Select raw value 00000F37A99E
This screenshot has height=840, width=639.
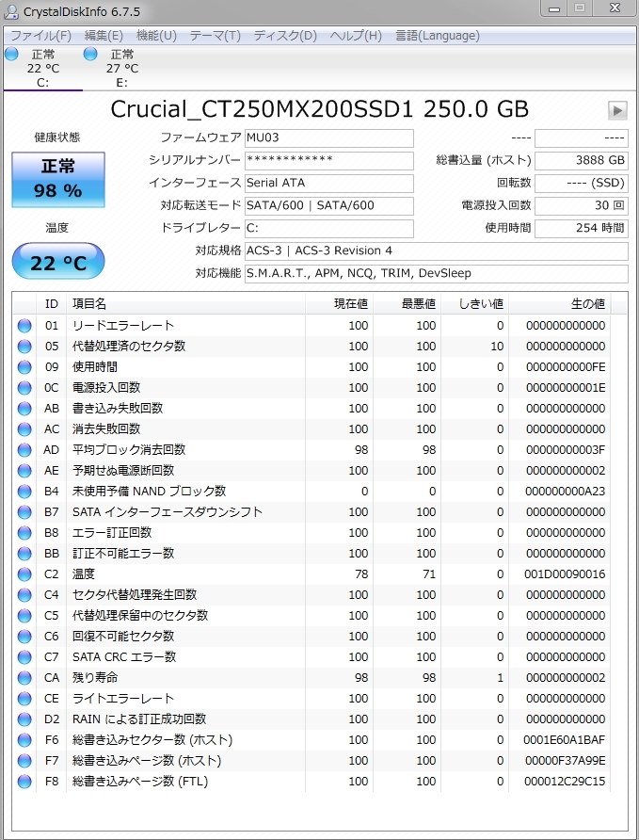coord(566,761)
